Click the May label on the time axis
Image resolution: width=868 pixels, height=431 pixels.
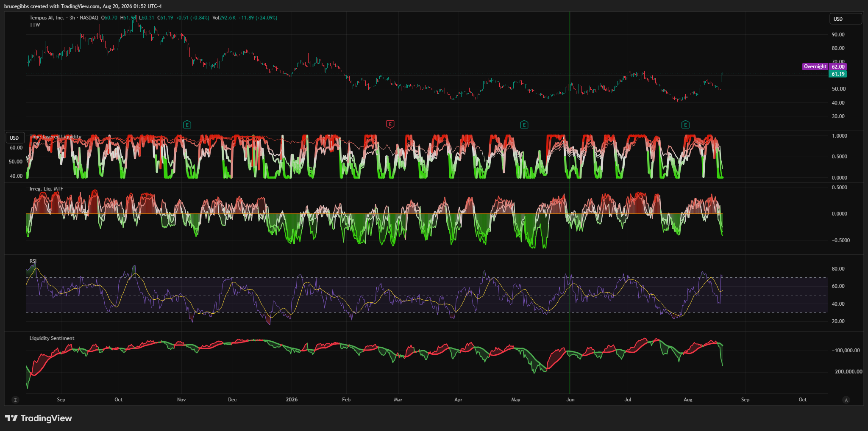coord(516,400)
